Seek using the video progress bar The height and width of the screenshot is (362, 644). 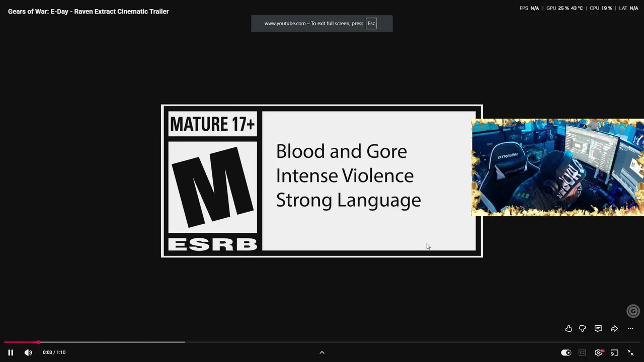322,342
